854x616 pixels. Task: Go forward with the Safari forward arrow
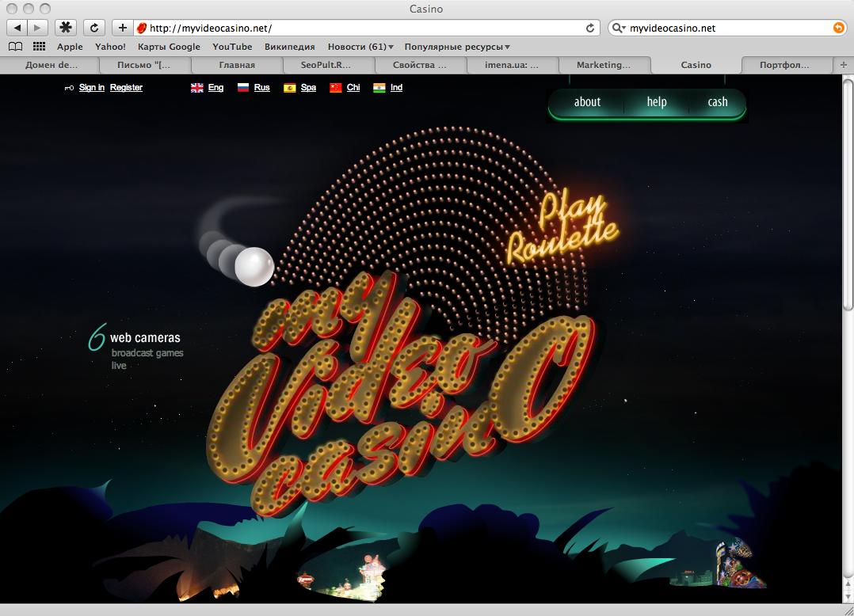(x=37, y=28)
